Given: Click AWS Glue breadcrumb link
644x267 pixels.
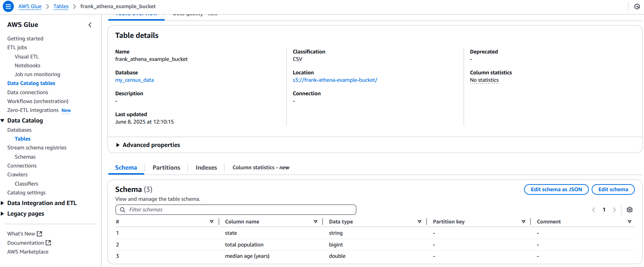Looking at the screenshot, I should pyautogui.click(x=30, y=6).
